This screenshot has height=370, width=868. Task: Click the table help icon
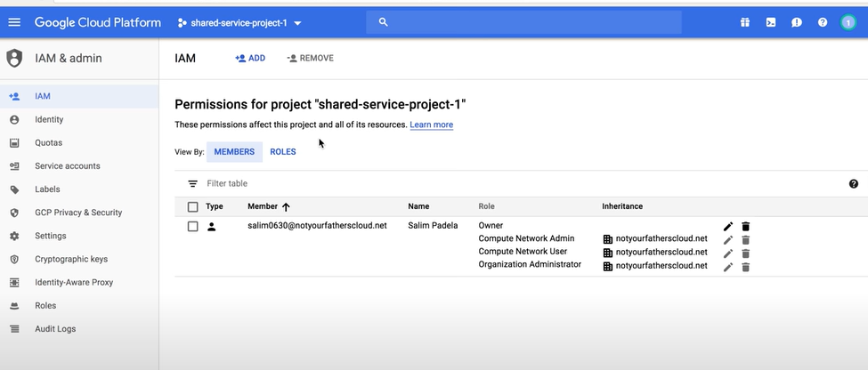coord(854,183)
